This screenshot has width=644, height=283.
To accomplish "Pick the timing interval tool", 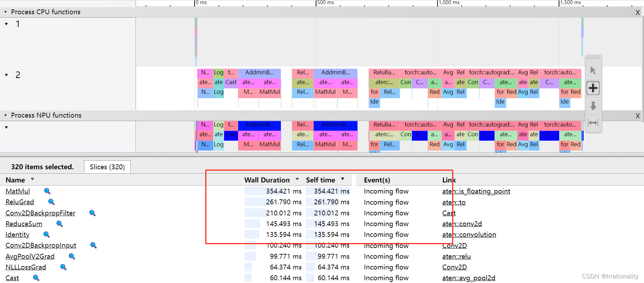I will (x=593, y=123).
